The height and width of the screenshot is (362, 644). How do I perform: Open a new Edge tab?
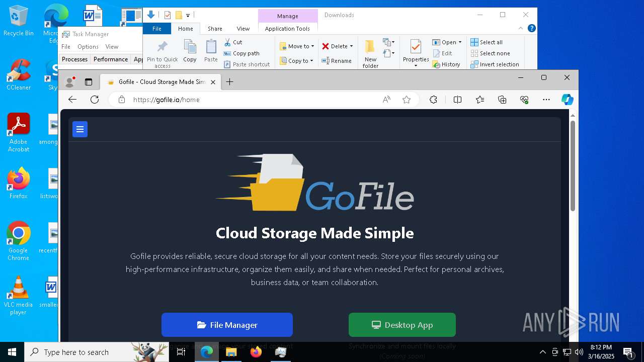coord(229,82)
